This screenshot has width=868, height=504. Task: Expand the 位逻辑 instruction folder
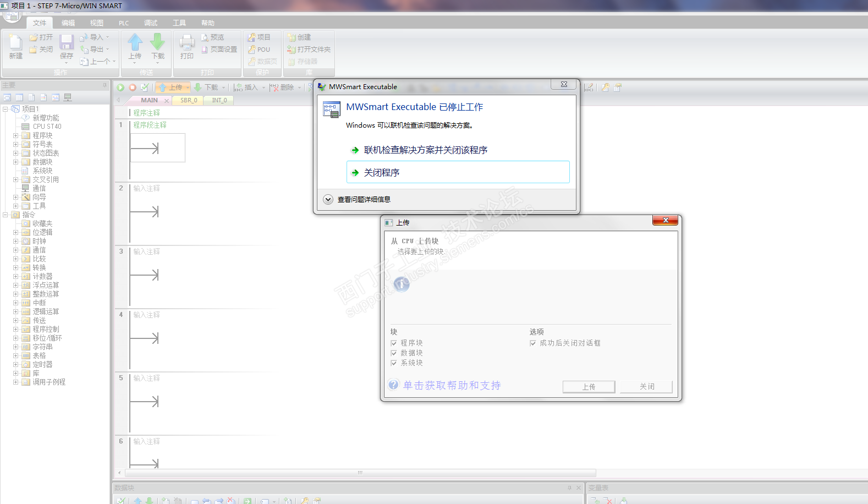(16, 232)
